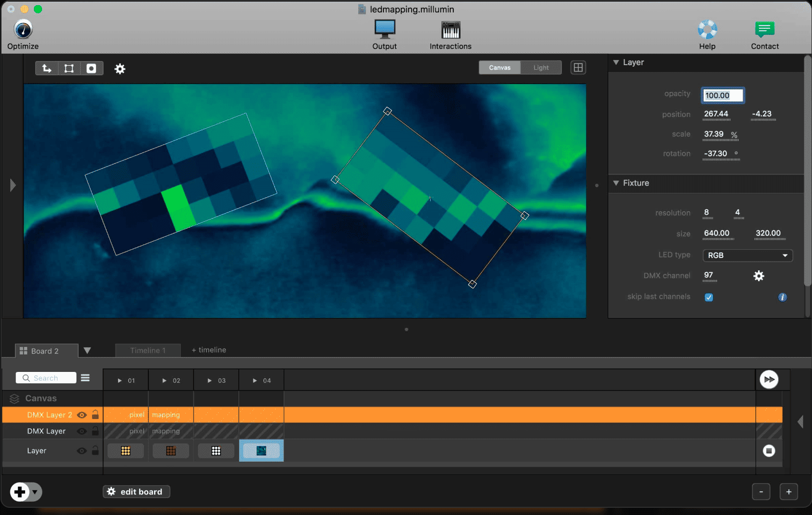Select the DMX Layer row name

pyautogui.click(x=46, y=431)
